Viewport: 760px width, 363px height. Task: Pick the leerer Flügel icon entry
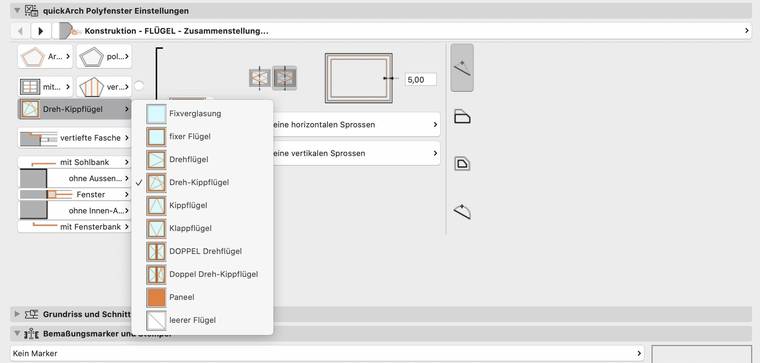(x=156, y=320)
